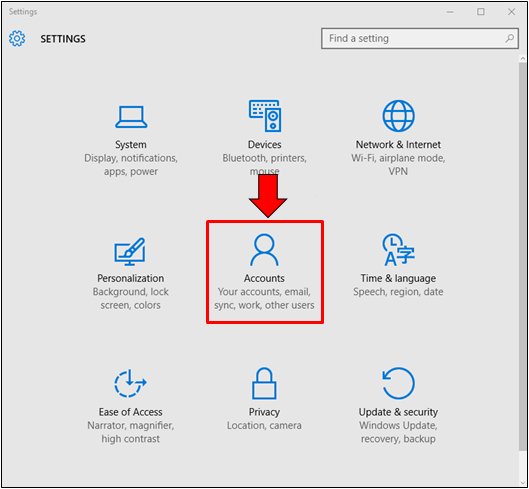Select the Privacy padlock icon

click(x=264, y=383)
